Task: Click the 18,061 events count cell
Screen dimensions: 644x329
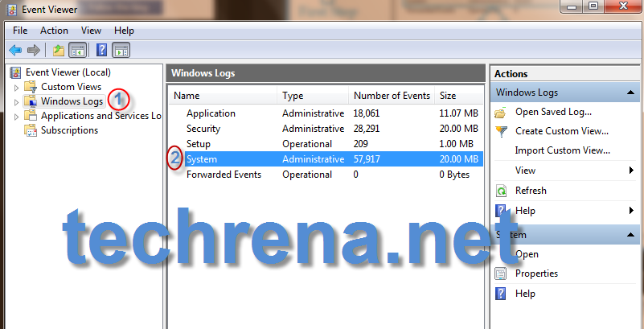Action: (367, 113)
